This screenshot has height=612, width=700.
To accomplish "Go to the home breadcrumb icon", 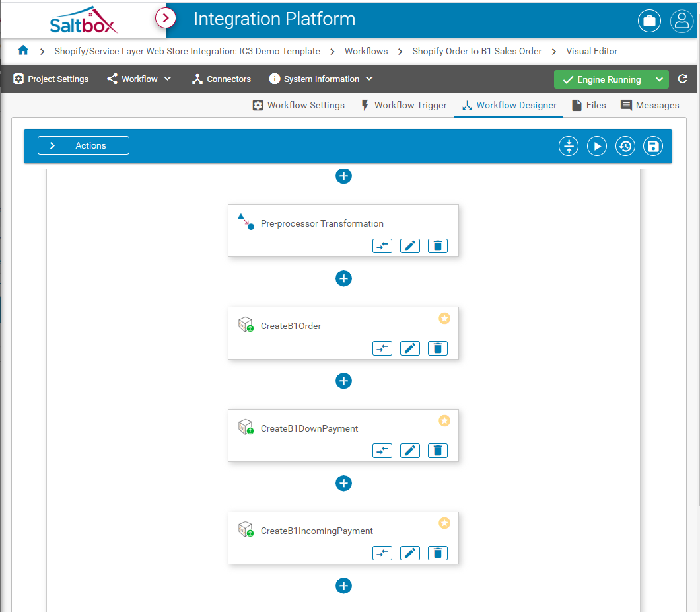I will [x=23, y=50].
